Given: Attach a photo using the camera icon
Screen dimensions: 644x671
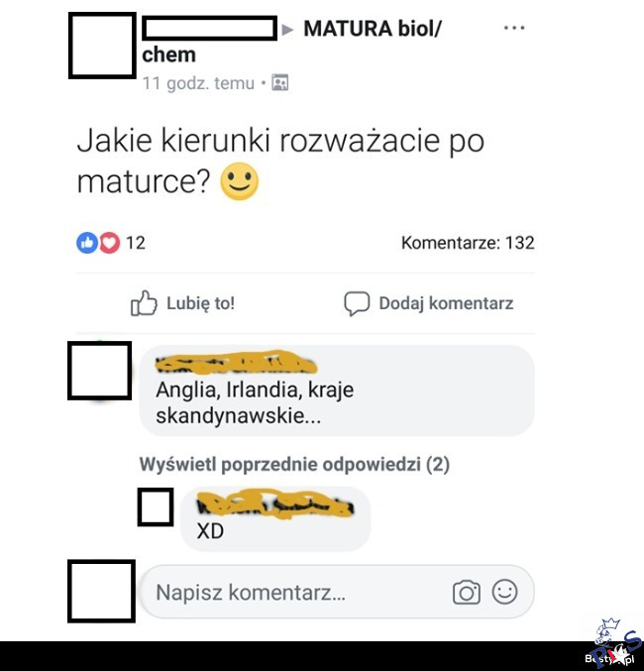Looking at the screenshot, I should (x=467, y=593).
